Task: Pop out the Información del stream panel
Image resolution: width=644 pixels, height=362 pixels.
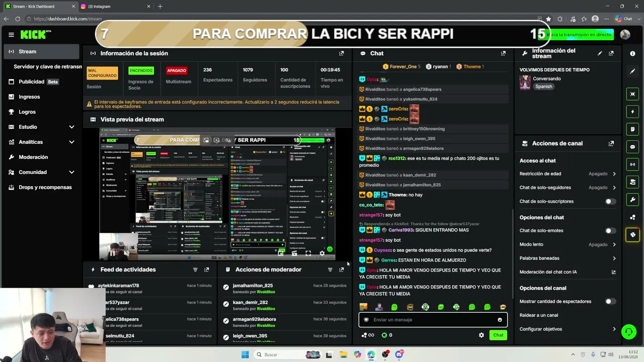Action: (611, 53)
